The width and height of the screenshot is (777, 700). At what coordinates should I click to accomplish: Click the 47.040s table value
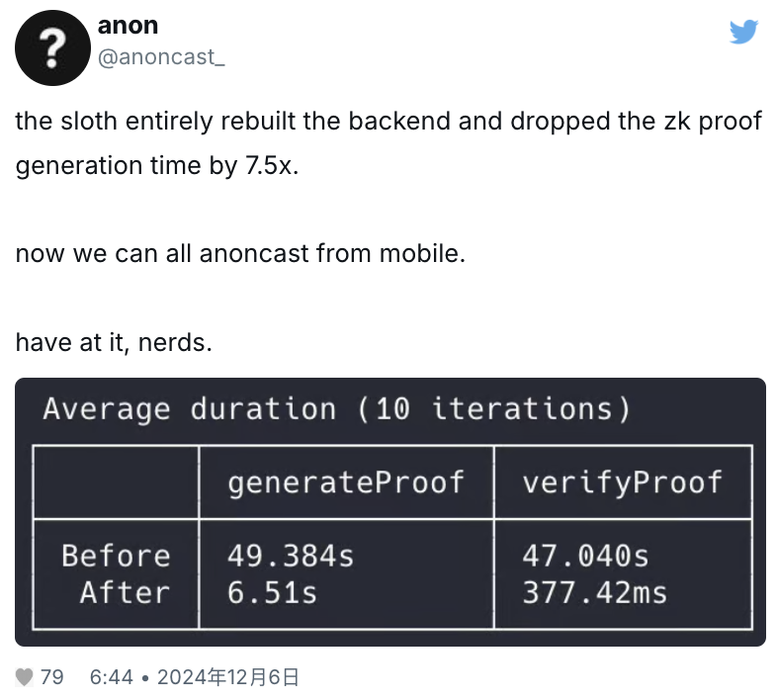point(585,556)
